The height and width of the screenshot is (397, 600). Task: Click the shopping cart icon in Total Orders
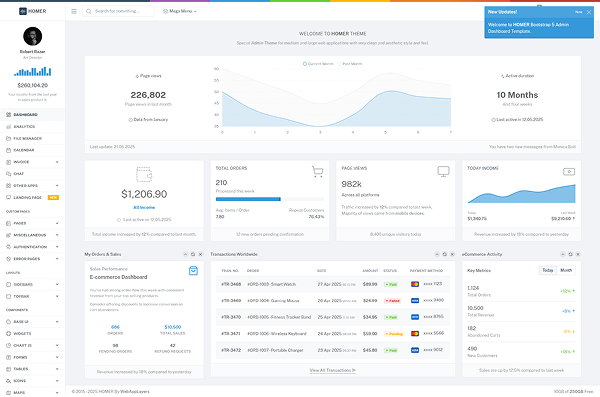[x=317, y=172]
